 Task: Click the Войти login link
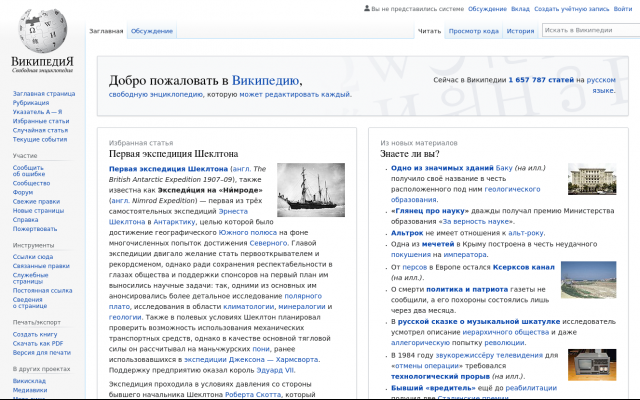point(623,9)
